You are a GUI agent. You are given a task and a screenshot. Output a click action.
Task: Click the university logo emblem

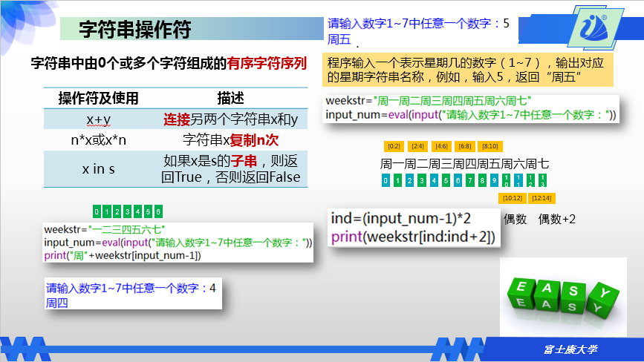595,28
